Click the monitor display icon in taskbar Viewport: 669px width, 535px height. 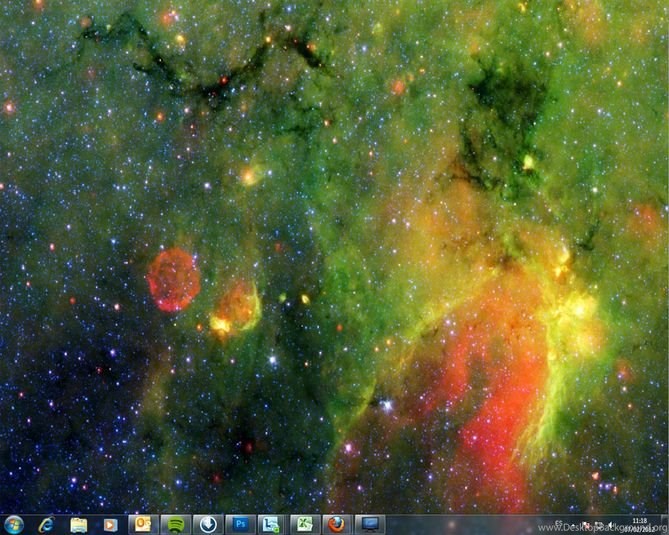(370, 524)
